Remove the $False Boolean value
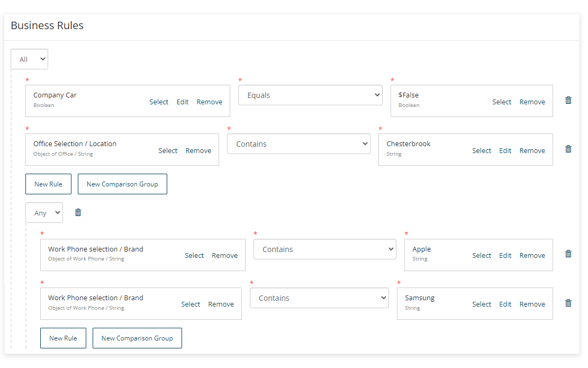 pos(532,102)
